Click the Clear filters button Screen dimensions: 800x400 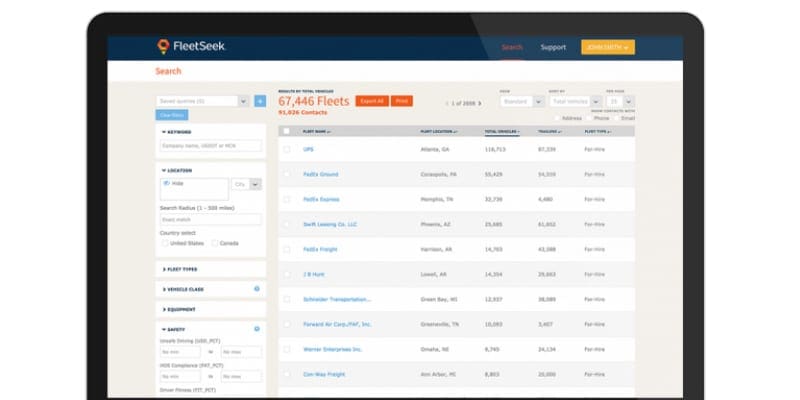(x=171, y=115)
